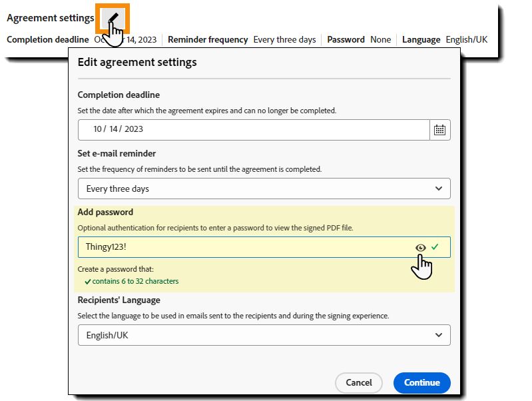Click the 'Agreement settings' title text
This screenshot has width=532, height=401.
click(x=50, y=18)
